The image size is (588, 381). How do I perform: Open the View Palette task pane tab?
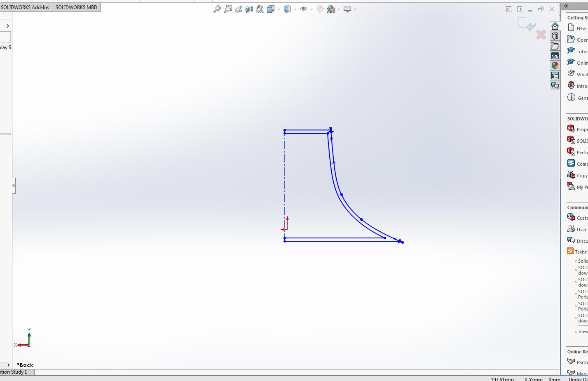(555, 56)
